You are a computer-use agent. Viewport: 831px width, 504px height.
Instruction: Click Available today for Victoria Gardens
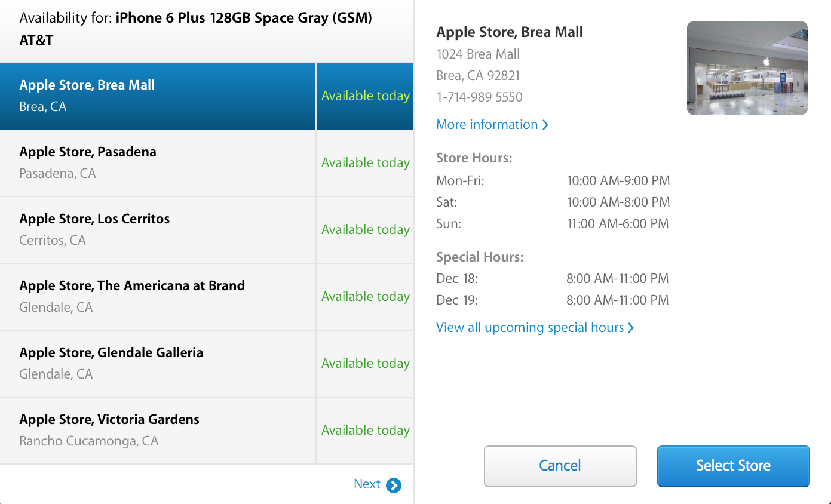pos(366,431)
